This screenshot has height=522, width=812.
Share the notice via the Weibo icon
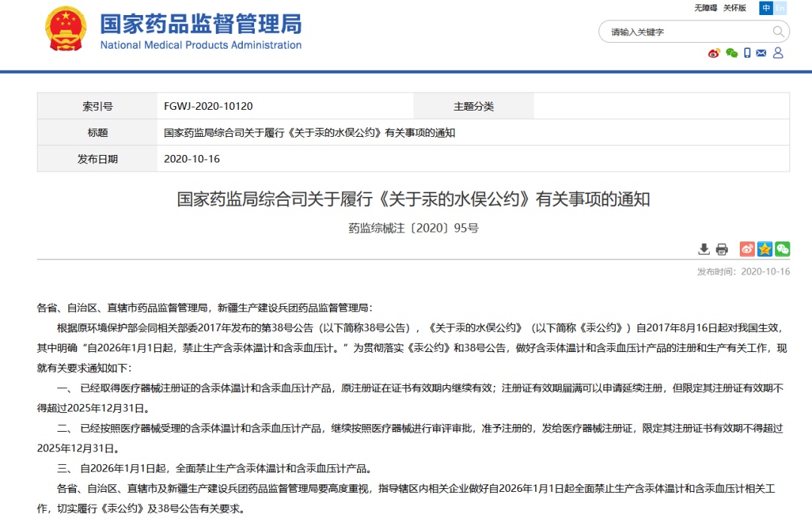click(x=747, y=248)
